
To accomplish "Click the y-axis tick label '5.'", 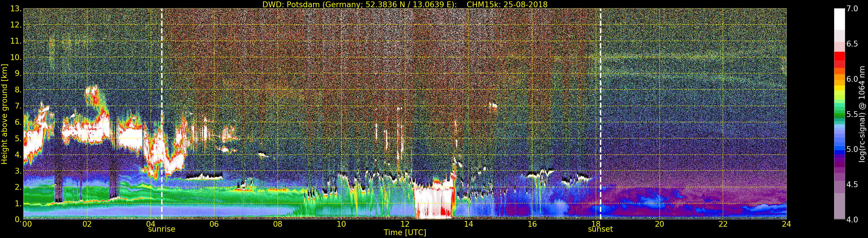I will [18, 138].
